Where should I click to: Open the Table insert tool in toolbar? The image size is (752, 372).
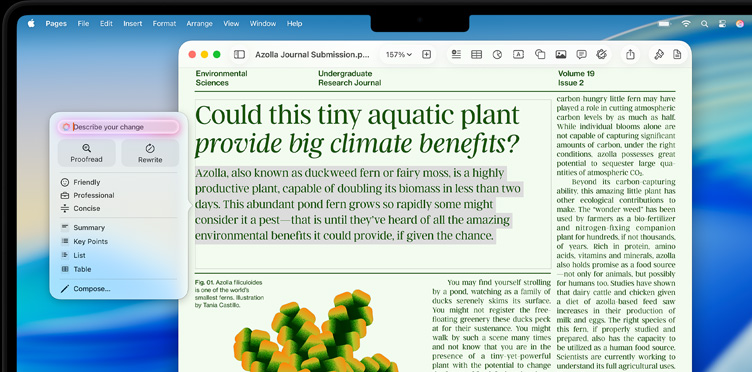[476, 55]
